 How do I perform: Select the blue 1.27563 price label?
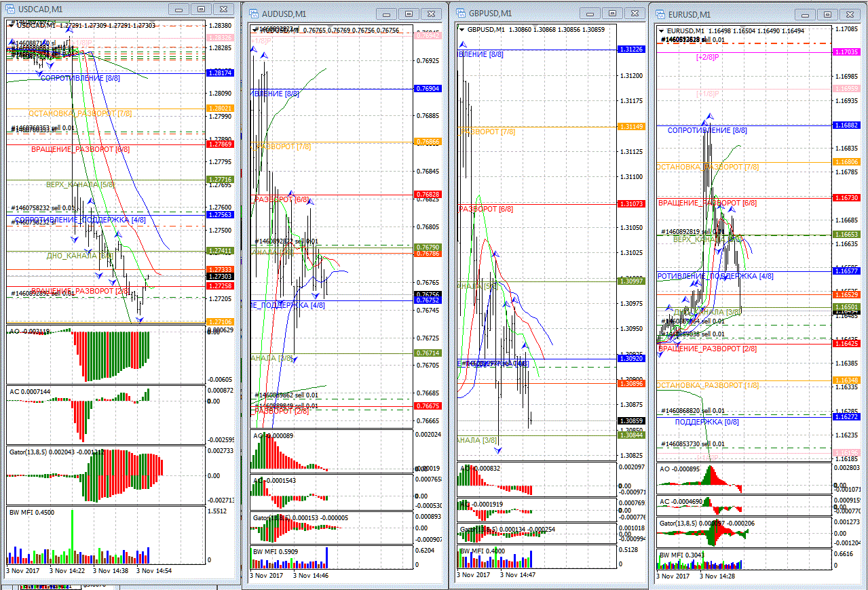221,215
